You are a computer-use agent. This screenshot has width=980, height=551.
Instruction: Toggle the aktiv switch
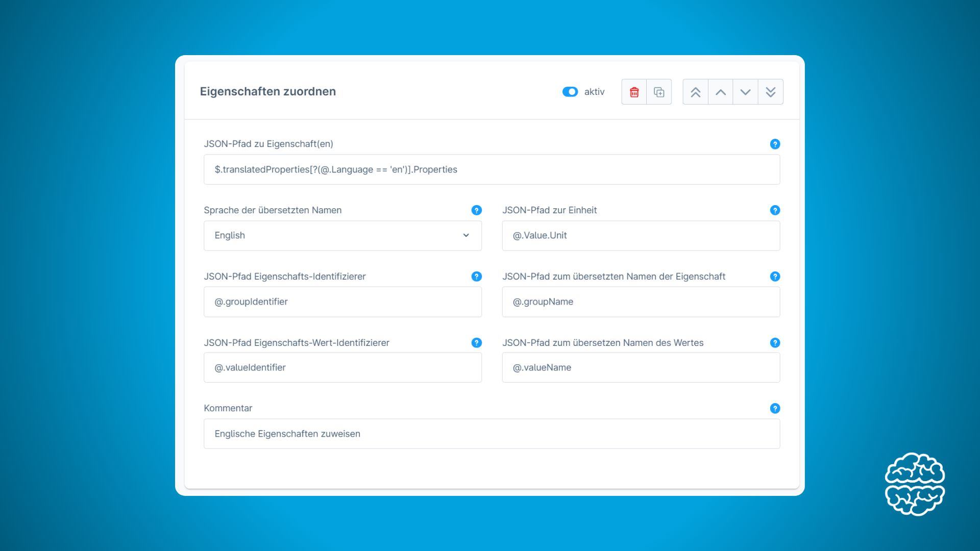tap(570, 92)
